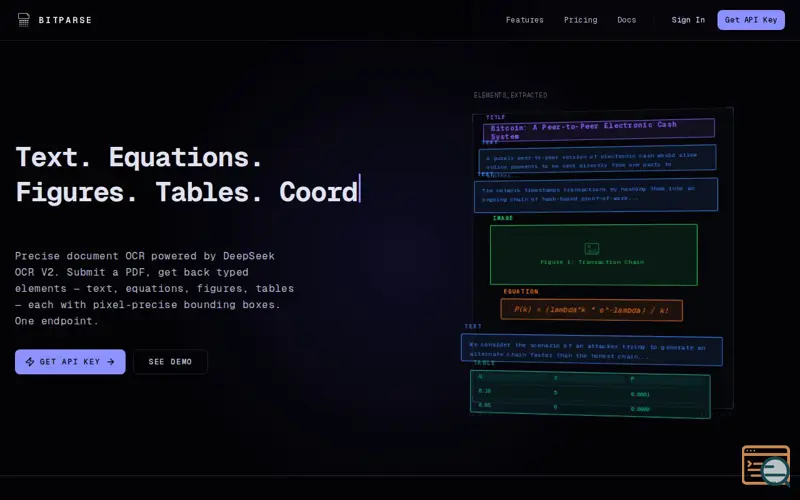Click the SEE DEMO button
The width and height of the screenshot is (800, 500).
(170, 362)
